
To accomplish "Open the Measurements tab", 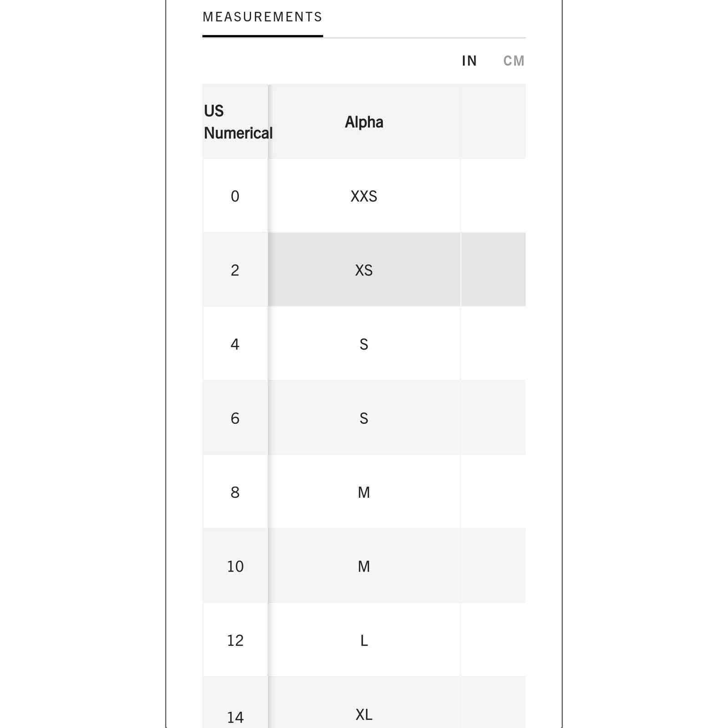I will coord(262,17).
